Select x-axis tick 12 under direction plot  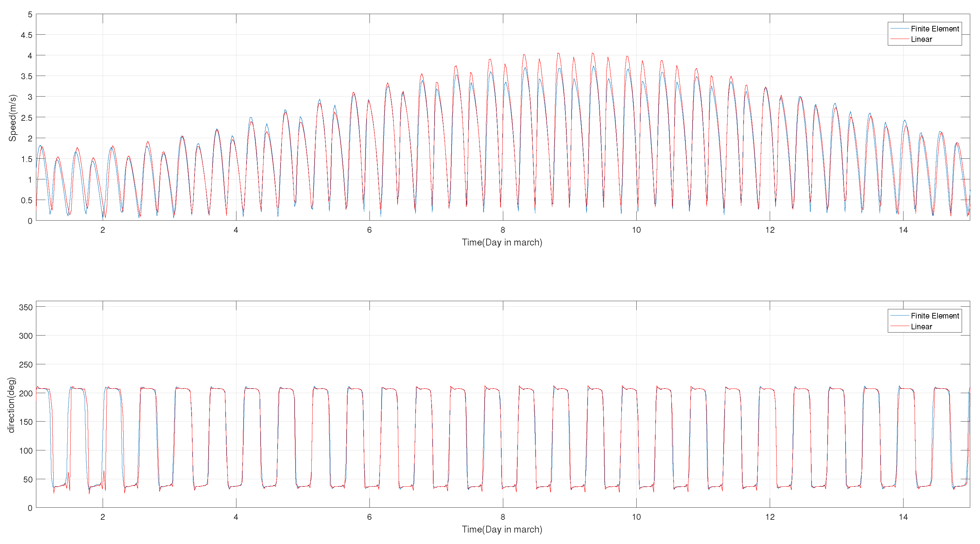click(x=770, y=517)
